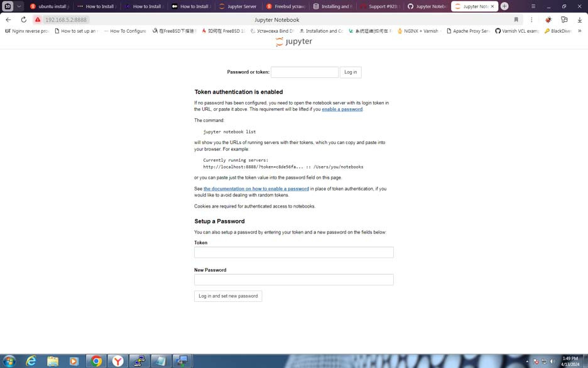Click the back navigation arrow
The width and height of the screenshot is (588, 368).
pos(8,20)
